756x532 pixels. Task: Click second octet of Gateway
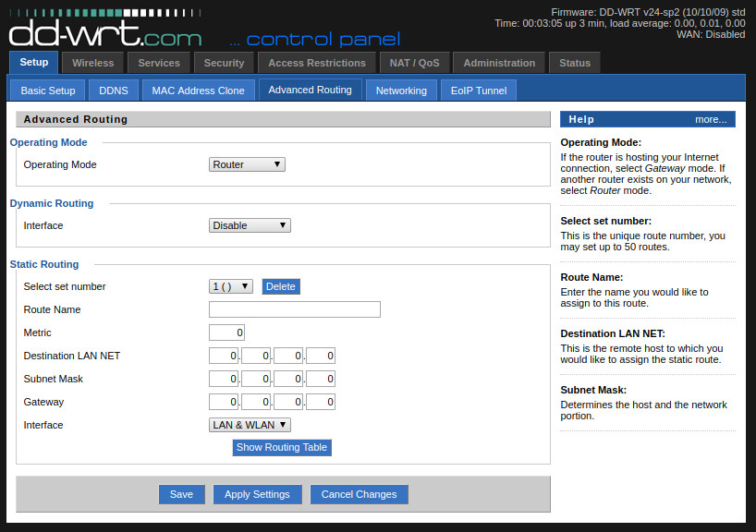pos(256,402)
